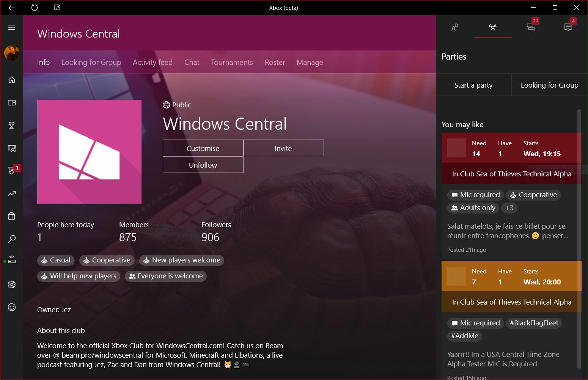
Task: Show the Friends list panel icon
Action: (x=454, y=27)
